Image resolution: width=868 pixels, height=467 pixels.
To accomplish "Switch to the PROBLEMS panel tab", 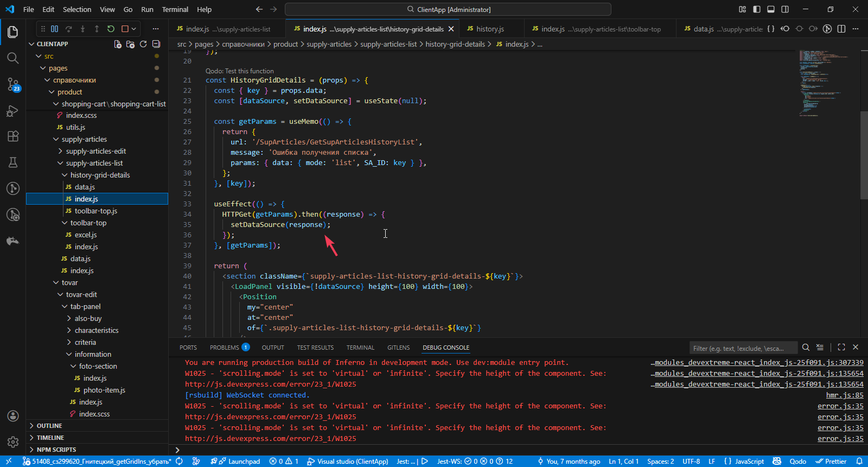I will click(x=229, y=348).
